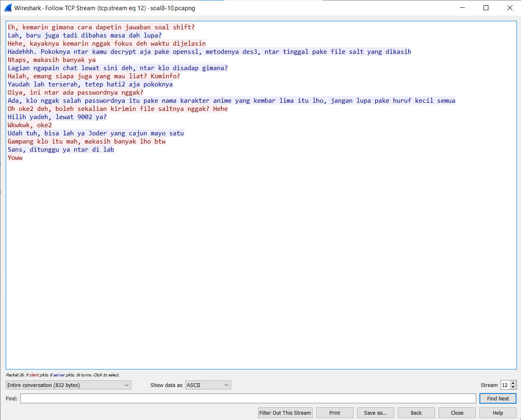Increase the Stream number with up arrow
This screenshot has height=420, width=521.
513,383
